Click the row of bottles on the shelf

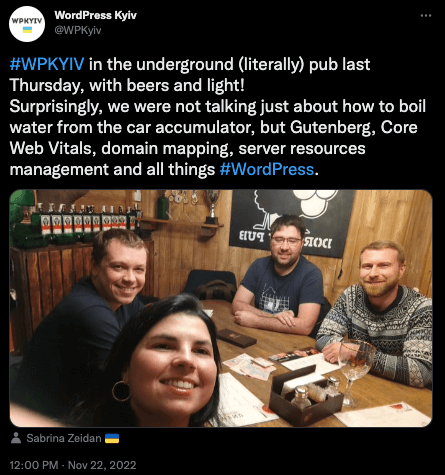87,219
